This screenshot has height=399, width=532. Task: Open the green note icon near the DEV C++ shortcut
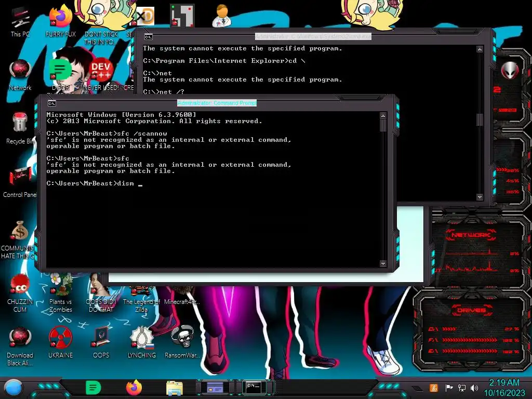[60, 71]
